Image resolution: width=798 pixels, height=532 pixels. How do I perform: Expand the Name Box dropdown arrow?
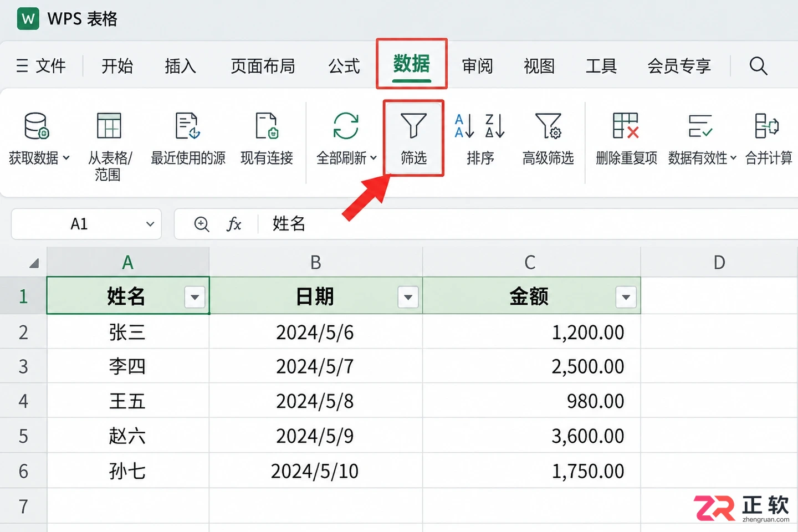tap(150, 224)
